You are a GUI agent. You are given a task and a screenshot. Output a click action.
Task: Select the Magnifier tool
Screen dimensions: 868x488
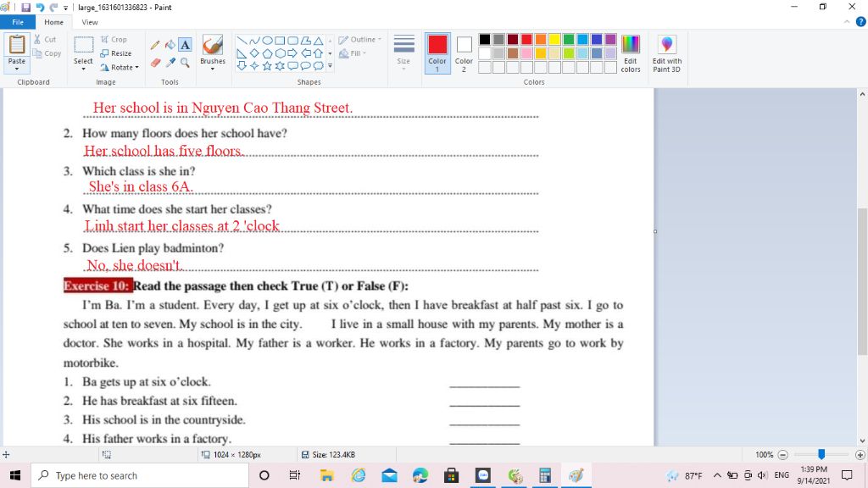click(186, 63)
